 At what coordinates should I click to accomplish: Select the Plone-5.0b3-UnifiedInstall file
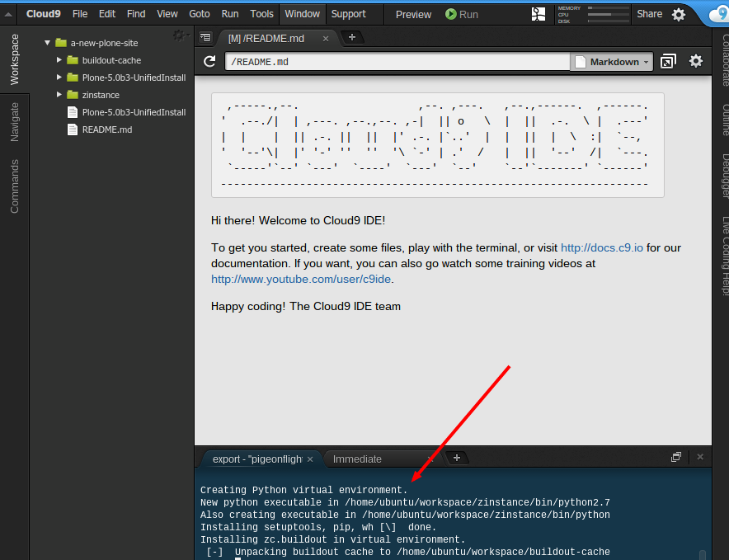click(x=134, y=112)
